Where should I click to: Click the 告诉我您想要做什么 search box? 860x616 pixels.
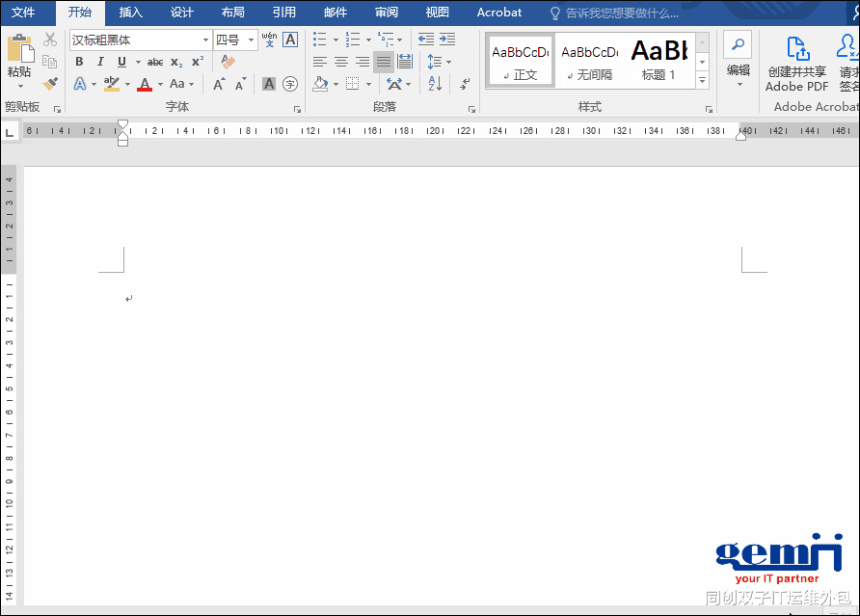614,13
